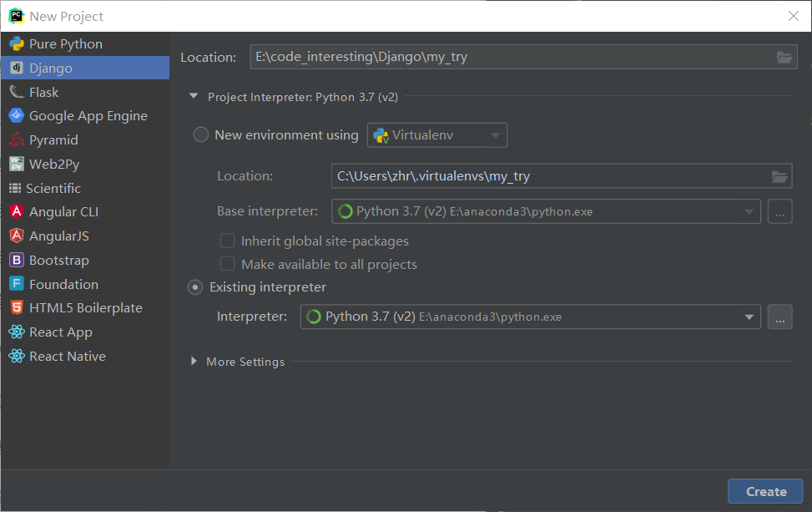
Task: Choose Scientific project type
Action: click(85, 188)
